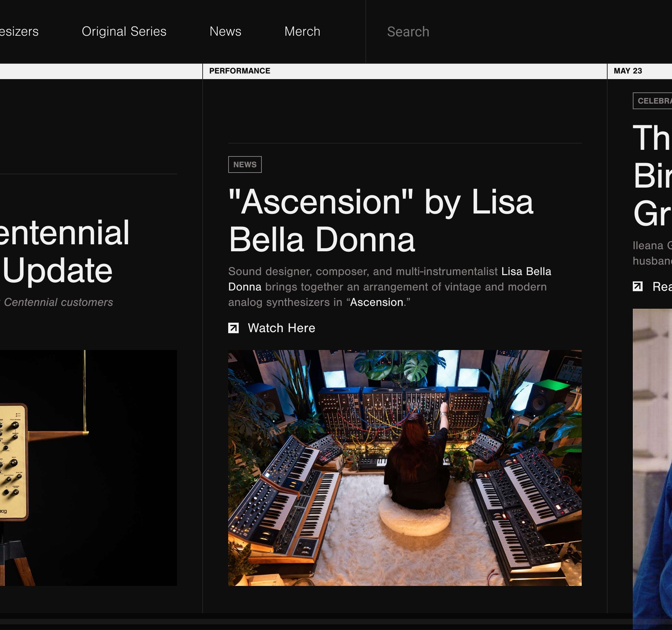Open the partially visible headline on the right card
This screenshot has width=672, height=630.
pos(652,175)
